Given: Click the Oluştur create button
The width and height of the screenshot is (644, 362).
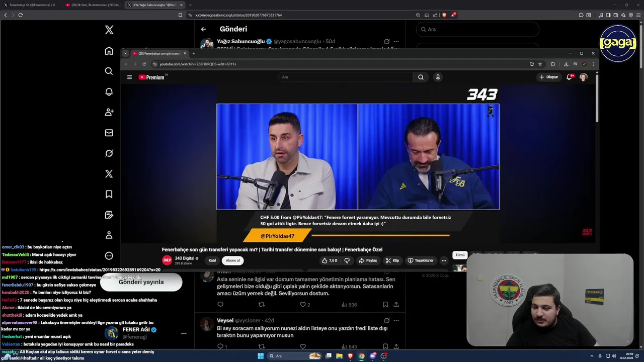Looking at the screenshot, I should point(549,77).
